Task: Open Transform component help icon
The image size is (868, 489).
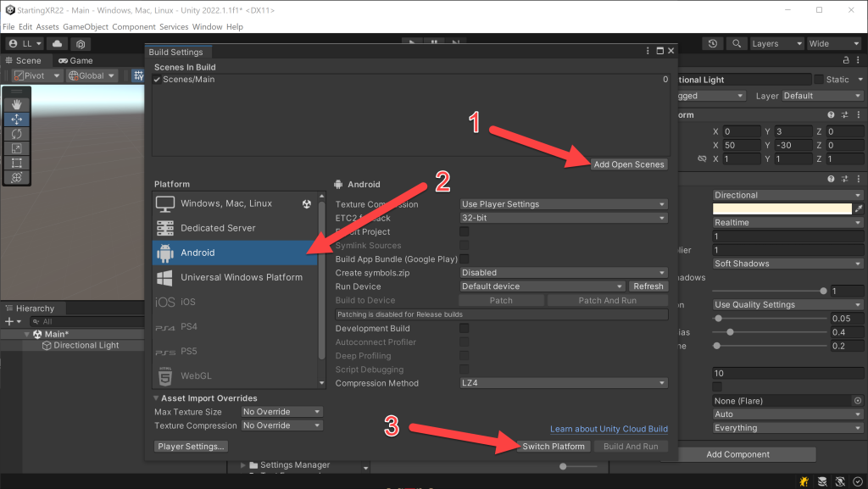Action: tap(831, 115)
